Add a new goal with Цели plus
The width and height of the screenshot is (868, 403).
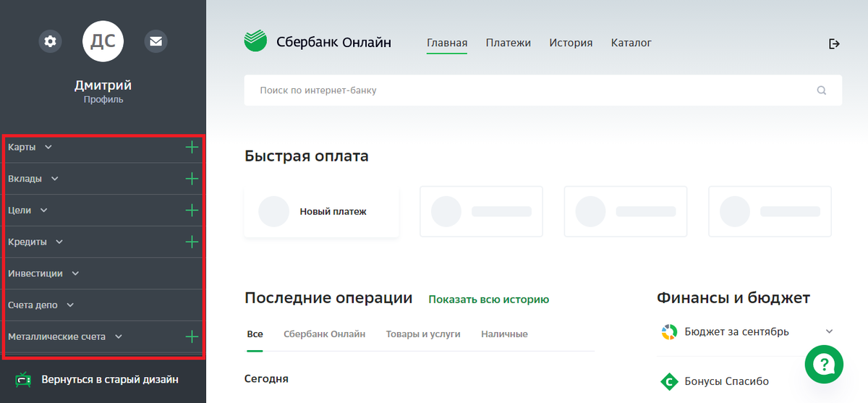[x=192, y=211]
